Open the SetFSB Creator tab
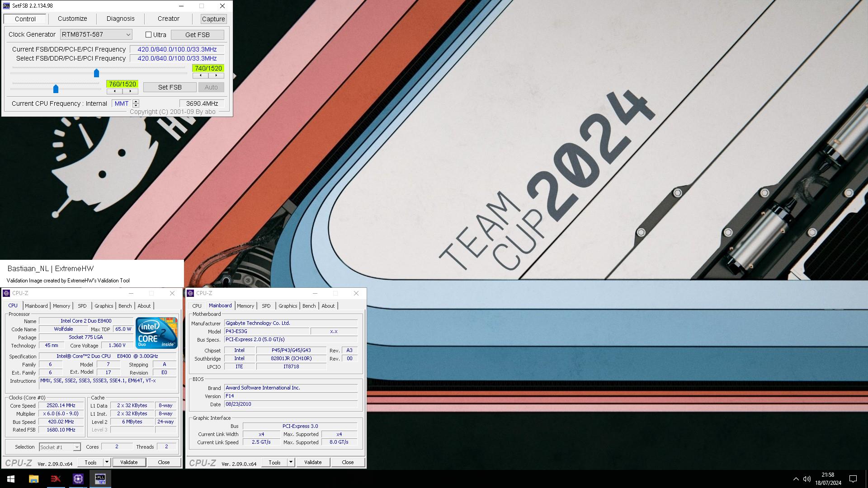 click(169, 19)
